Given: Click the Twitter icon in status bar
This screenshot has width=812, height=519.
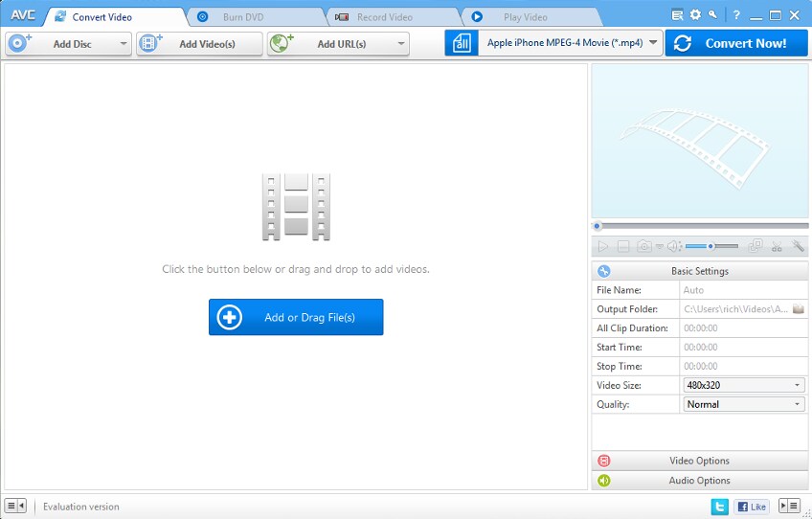Looking at the screenshot, I should click(x=719, y=507).
